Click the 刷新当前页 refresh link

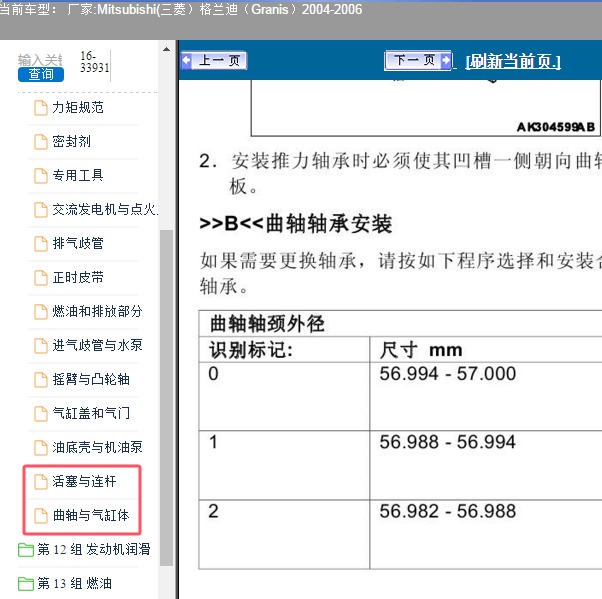513,61
